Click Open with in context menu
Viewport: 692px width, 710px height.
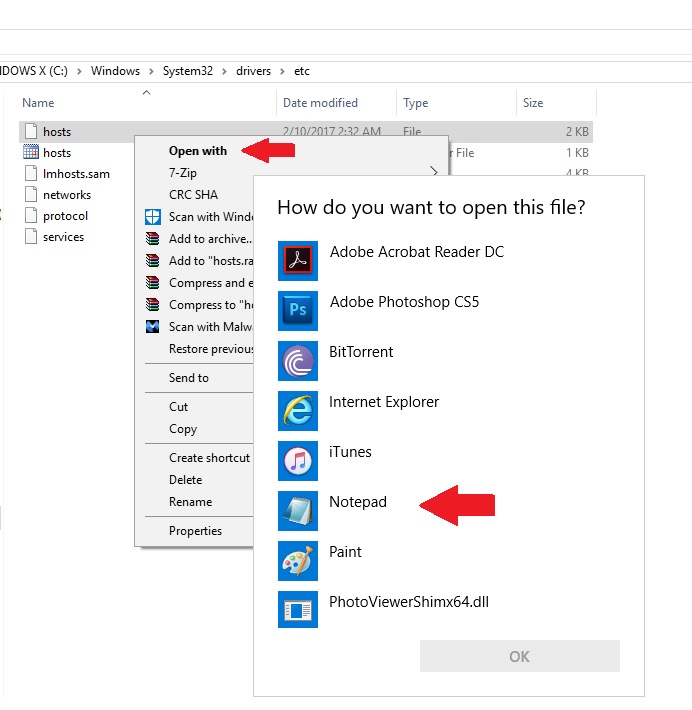tap(198, 151)
